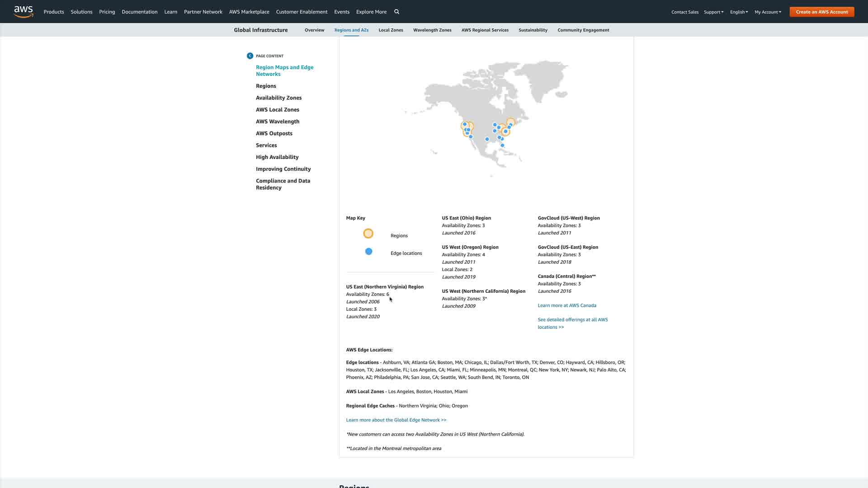
Task: Open the English language dropdown
Action: (739, 12)
